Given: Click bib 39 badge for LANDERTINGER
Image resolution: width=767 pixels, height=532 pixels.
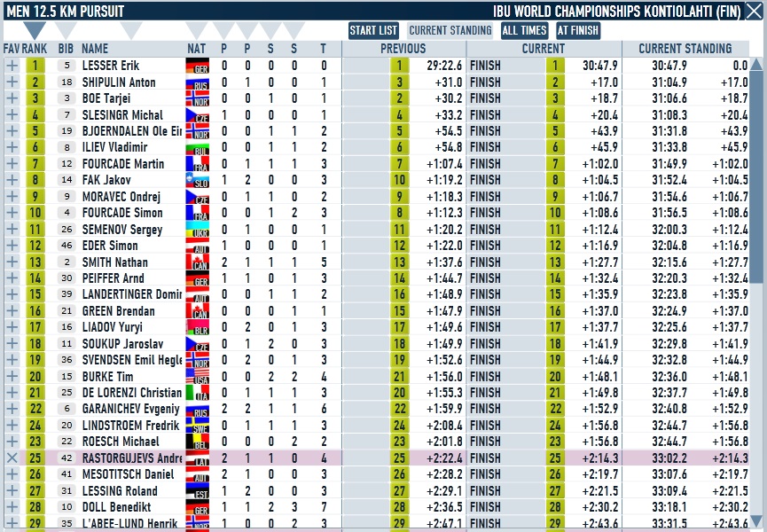Looking at the screenshot, I should click(67, 294).
